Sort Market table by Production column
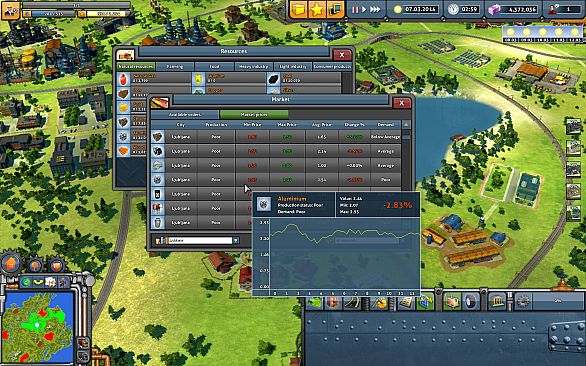The height and width of the screenshot is (366, 586). pos(216,124)
